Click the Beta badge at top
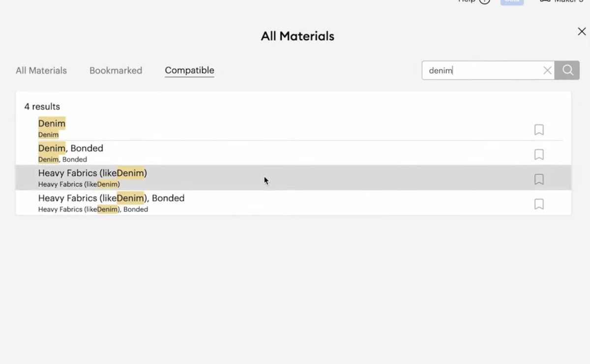The width and height of the screenshot is (590, 364). tap(512, 1)
